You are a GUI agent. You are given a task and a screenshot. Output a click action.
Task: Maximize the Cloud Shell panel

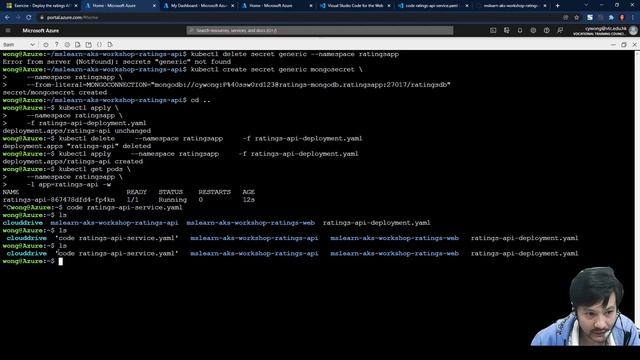tap(624, 44)
